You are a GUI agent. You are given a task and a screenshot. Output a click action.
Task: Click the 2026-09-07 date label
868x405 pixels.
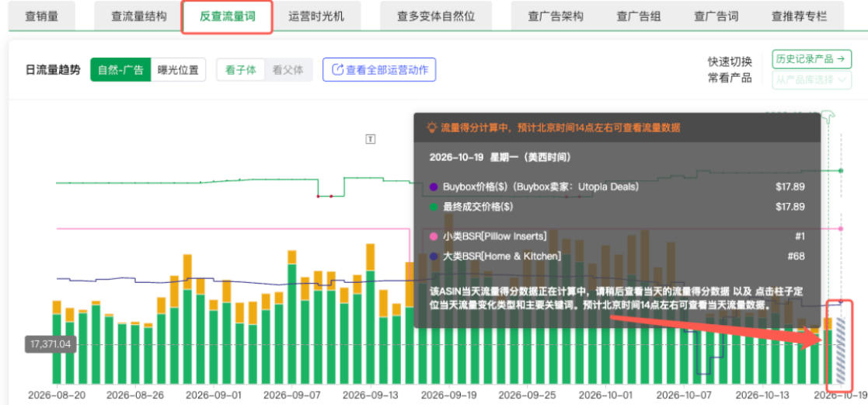pyautogui.click(x=291, y=396)
